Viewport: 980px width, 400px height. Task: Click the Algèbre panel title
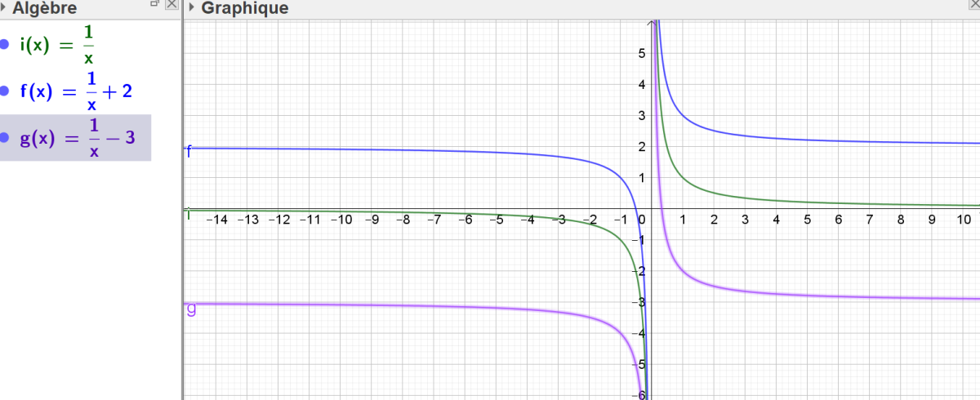point(45,8)
